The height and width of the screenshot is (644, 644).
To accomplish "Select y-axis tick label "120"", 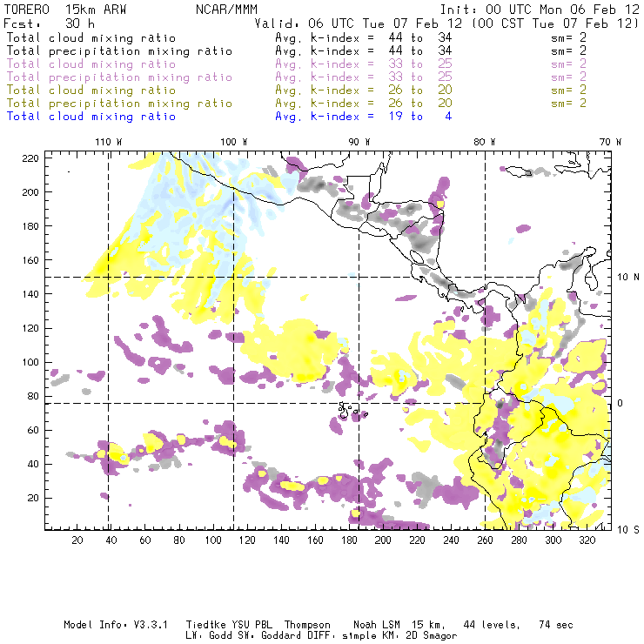I will (30, 328).
